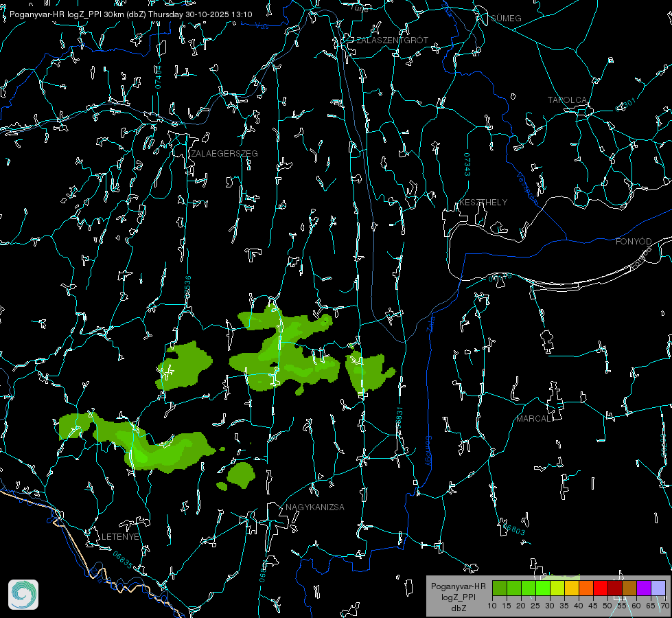Image resolution: width=672 pixels, height=618 pixels.
Task: Select the 60–65 dBZ purple legend swatch
Action: pyautogui.click(x=643, y=588)
